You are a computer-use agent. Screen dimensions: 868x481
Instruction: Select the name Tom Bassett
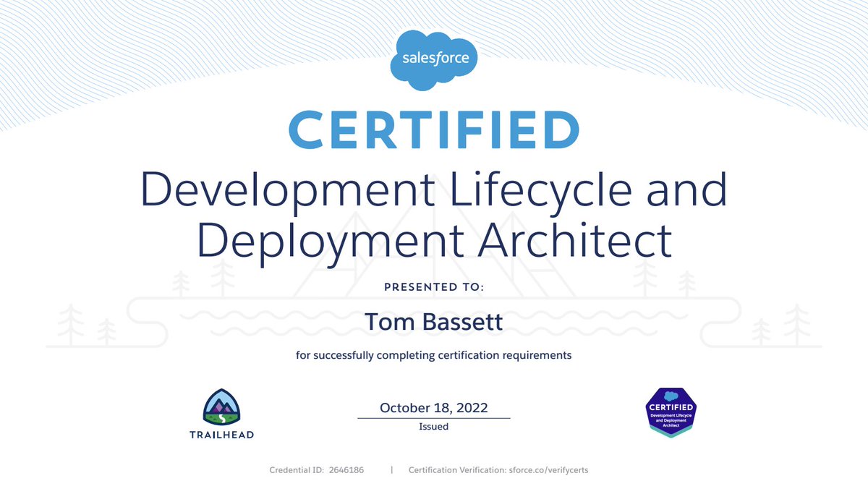pos(433,322)
